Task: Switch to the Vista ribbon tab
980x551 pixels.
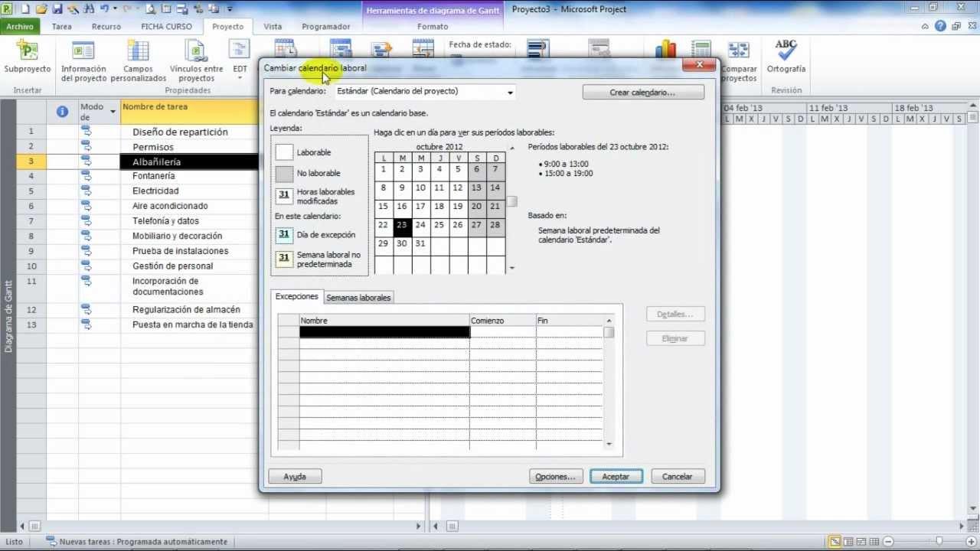Action: tap(273, 26)
